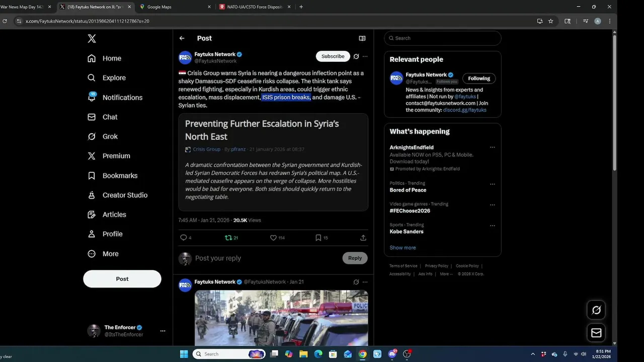Open floating Grok button
The image size is (644, 362).
tap(596, 310)
